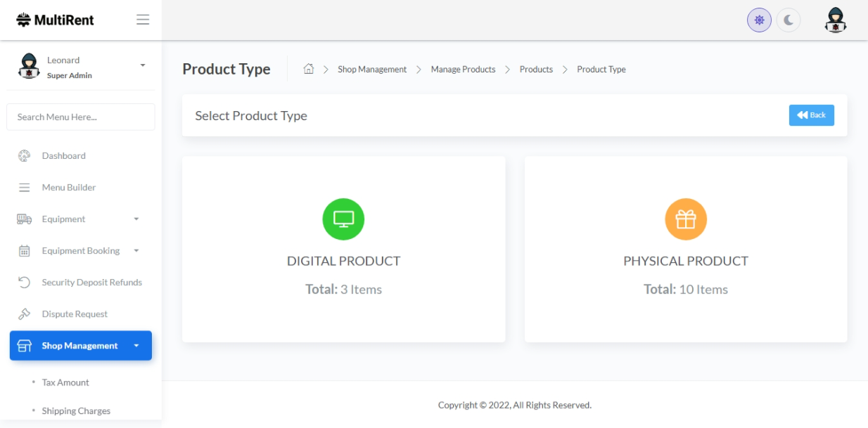Image resolution: width=868 pixels, height=428 pixels.
Task: Open Leonard Super Admin profile dropdown
Action: click(x=143, y=65)
